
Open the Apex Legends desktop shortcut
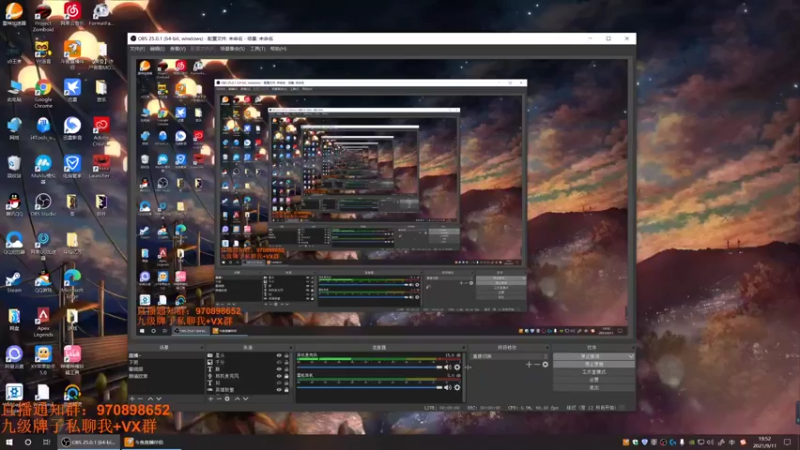[x=43, y=321]
